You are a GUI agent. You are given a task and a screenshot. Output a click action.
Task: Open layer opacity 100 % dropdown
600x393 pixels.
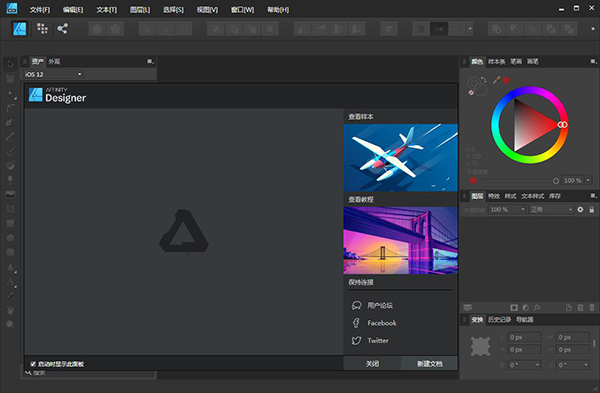(x=507, y=209)
